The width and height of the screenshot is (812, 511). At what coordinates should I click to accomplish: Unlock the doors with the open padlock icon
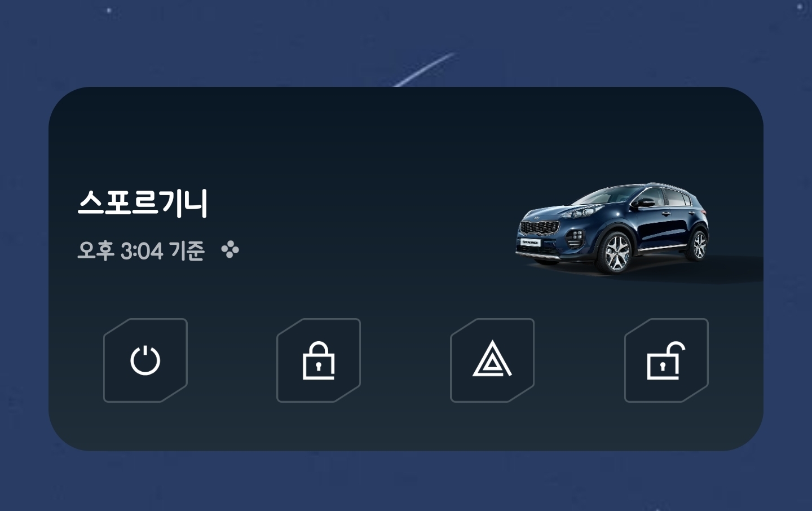(x=666, y=360)
